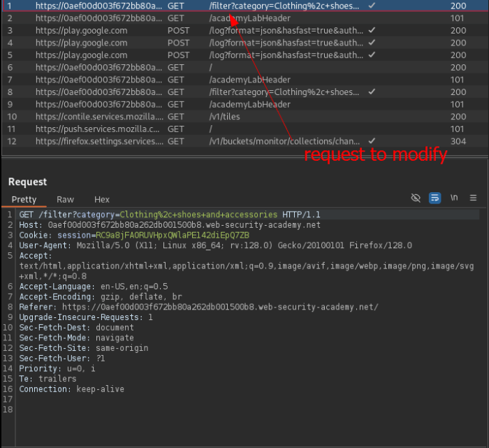This screenshot has height=448, width=489.
Task: Open the request editor hamburger menu
Action: click(x=473, y=198)
